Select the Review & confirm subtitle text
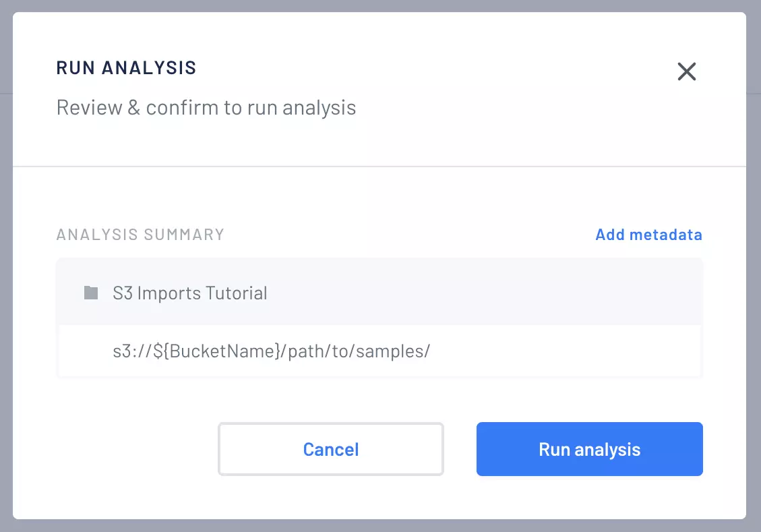 [206, 107]
